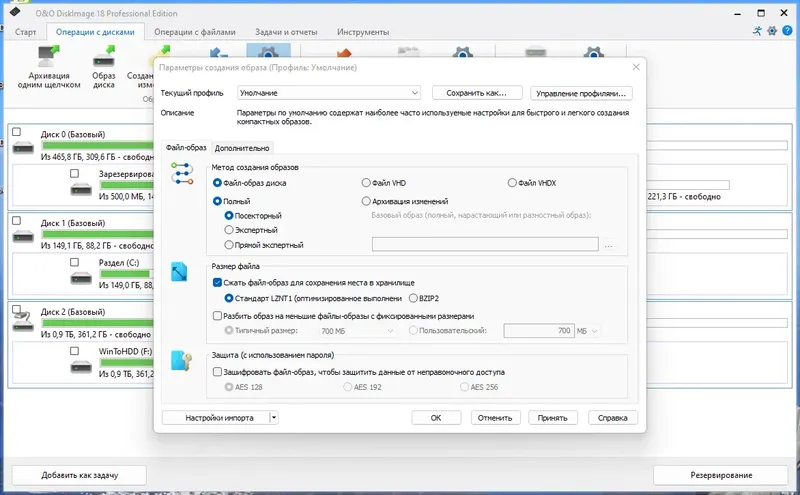Click the browse '...' button for base image
Image resolution: width=800 pixels, height=495 pixels.
609,244
